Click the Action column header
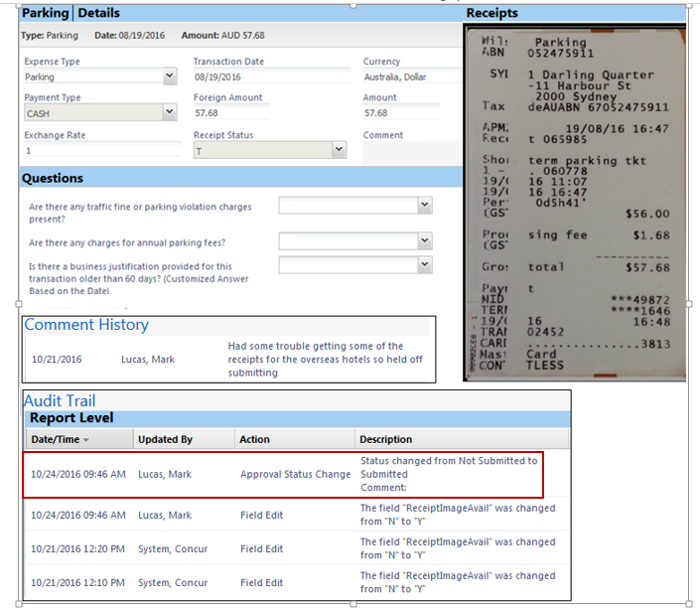 (254, 439)
